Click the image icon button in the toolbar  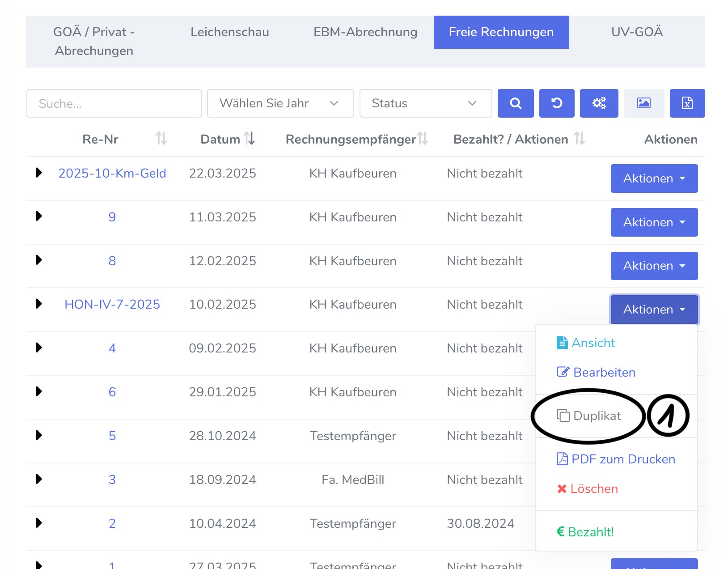pos(643,103)
